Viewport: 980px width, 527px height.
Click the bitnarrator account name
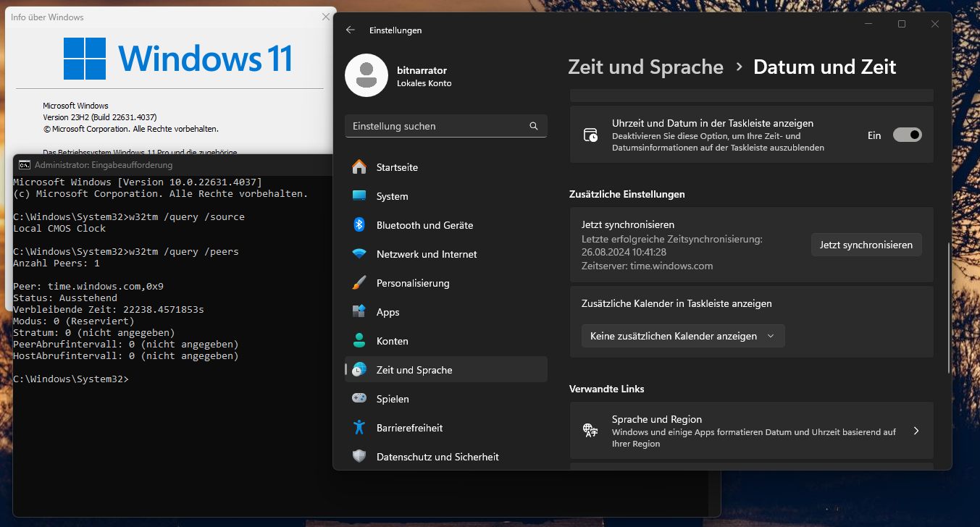pyautogui.click(x=422, y=70)
